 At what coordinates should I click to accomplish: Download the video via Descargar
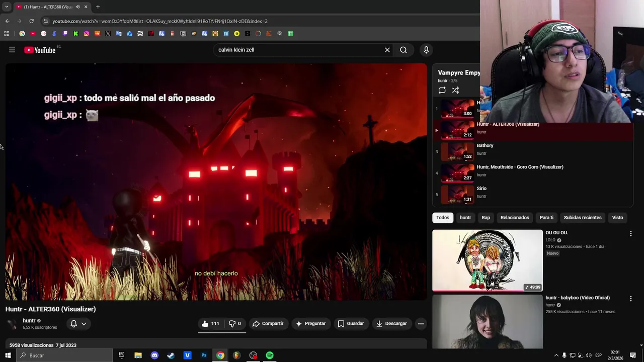pos(391,323)
